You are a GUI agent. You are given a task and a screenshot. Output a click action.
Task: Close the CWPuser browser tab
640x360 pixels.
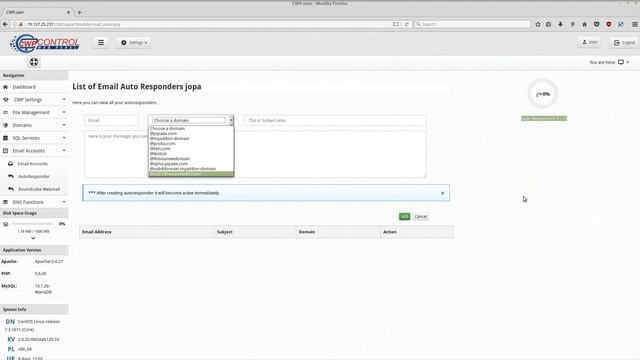(68, 12)
